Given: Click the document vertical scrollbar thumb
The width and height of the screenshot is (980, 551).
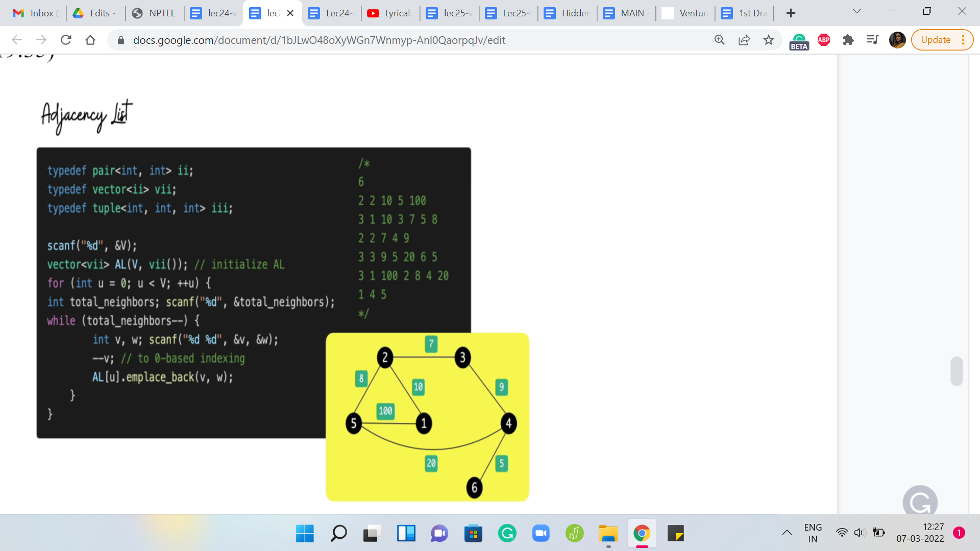Looking at the screenshot, I should click(957, 371).
